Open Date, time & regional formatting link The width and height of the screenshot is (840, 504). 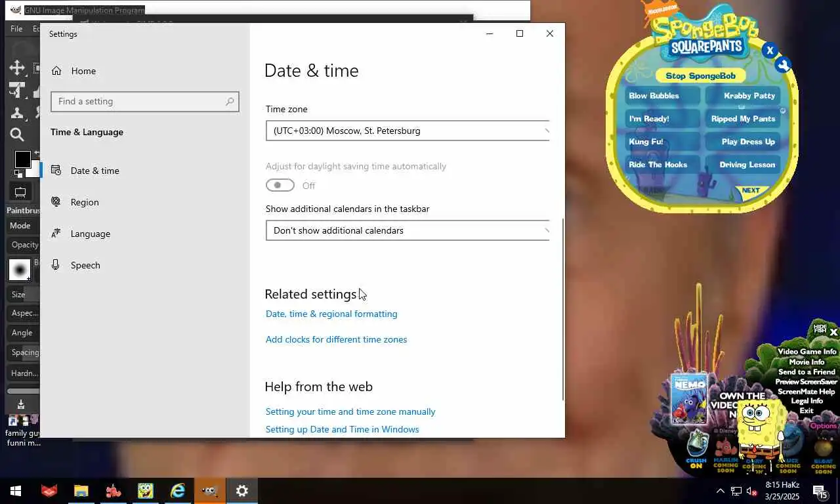[331, 314]
